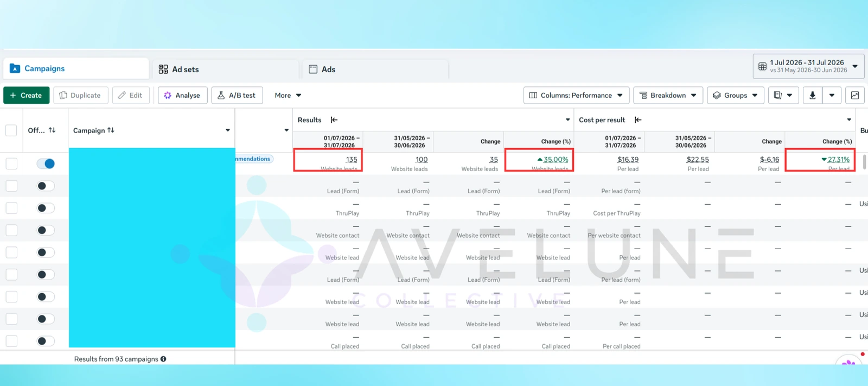Enable the ThruPlay campaign toggle

click(x=46, y=208)
